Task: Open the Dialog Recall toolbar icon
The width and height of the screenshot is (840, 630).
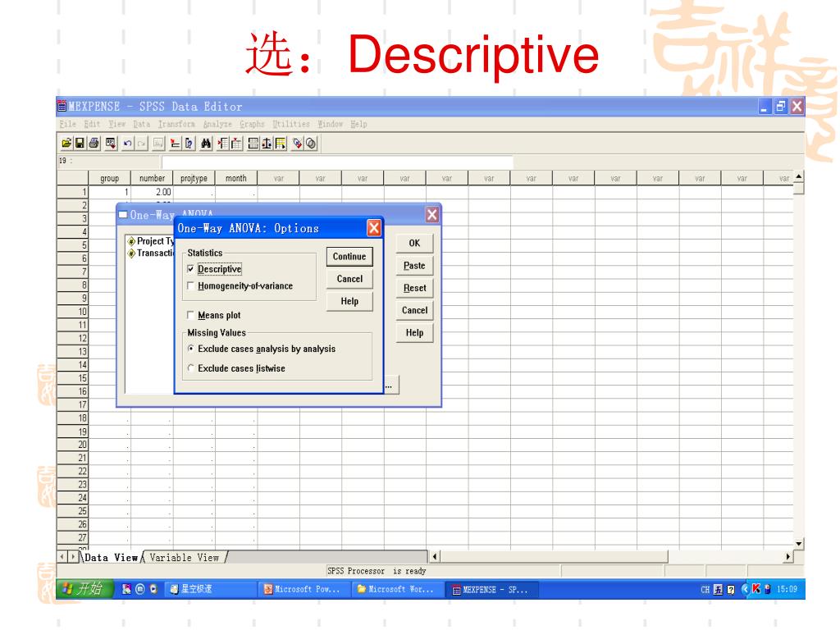Action: click(111, 144)
